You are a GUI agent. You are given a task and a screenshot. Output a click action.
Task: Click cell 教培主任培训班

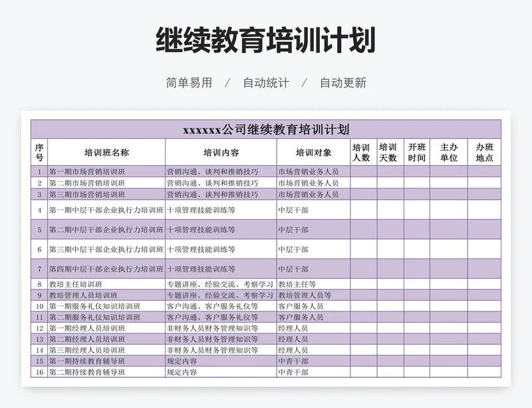(x=106, y=284)
